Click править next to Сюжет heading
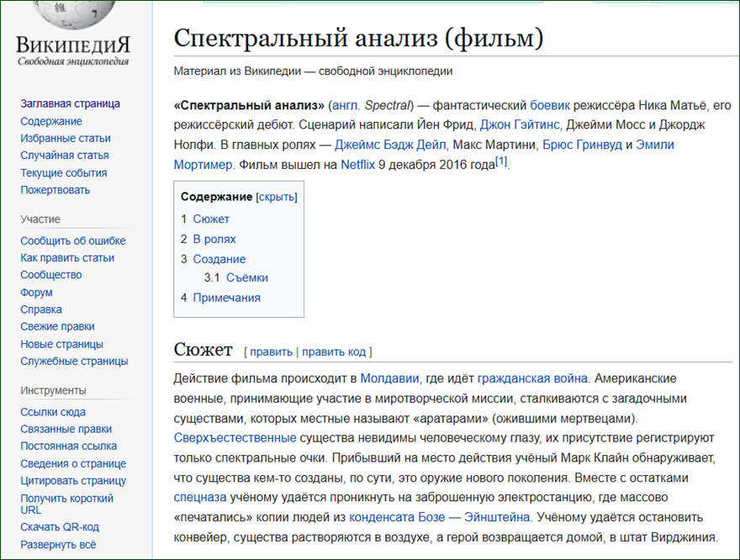The width and height of the screenshot is (740, 560). (271, 351)
